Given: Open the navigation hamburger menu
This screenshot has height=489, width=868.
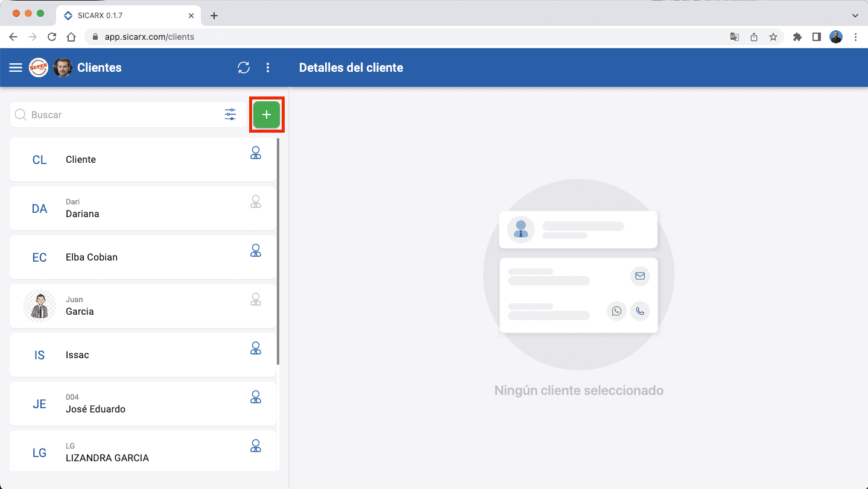Looking at the screenshot, I should [15, 68].
